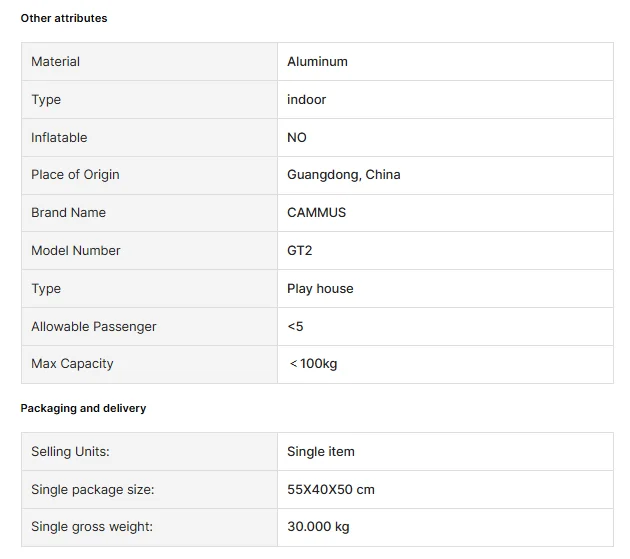Select the "CAMMUS" brand value
The image size is (630, 559).
tap(316, 213)
